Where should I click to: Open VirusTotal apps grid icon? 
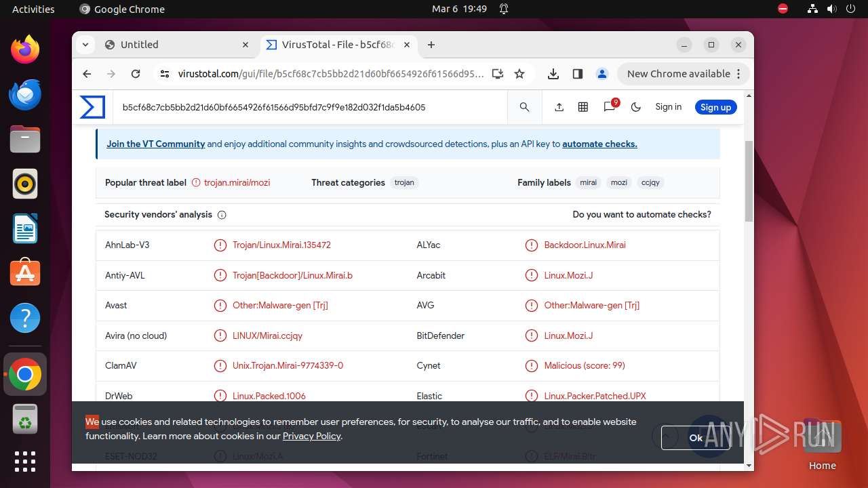(583, 107)
